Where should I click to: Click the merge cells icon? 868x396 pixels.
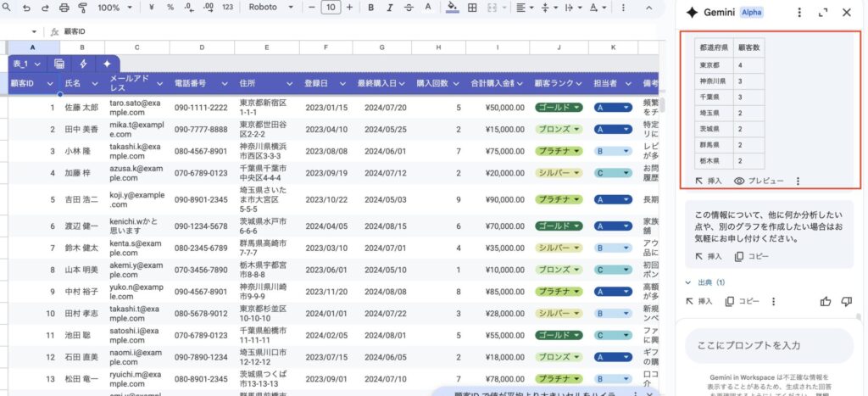pos(491,8)
